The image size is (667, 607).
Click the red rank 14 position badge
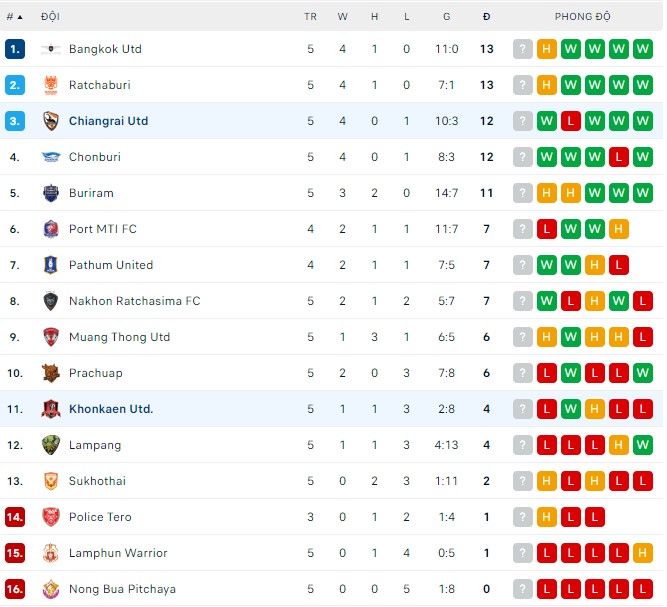[x=14, y=517]
